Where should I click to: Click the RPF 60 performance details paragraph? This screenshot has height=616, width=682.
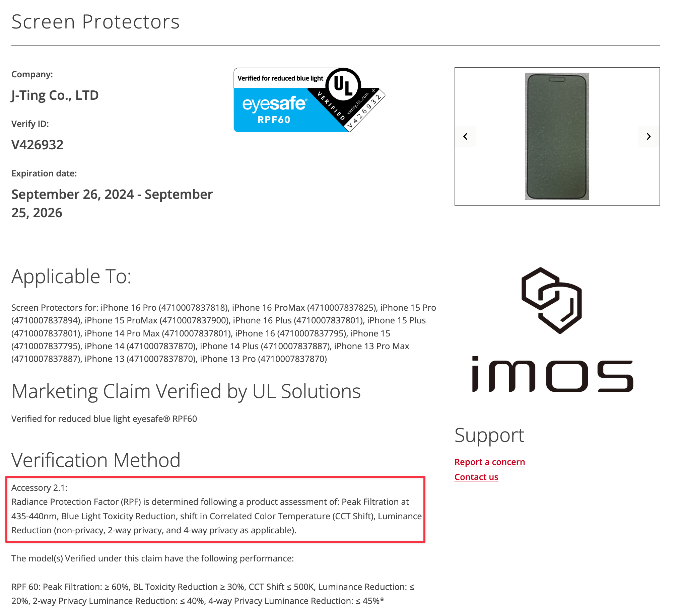click(213, 594)
